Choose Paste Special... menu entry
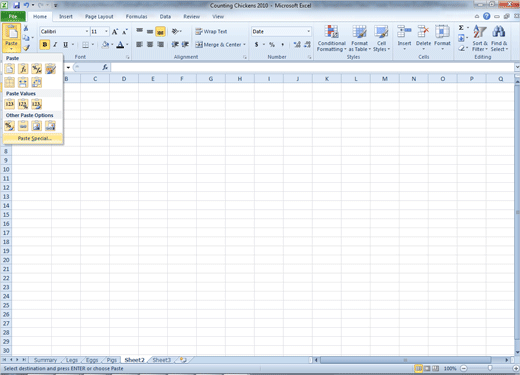Viewport: 520px width, 375px height. click(33, 138)
